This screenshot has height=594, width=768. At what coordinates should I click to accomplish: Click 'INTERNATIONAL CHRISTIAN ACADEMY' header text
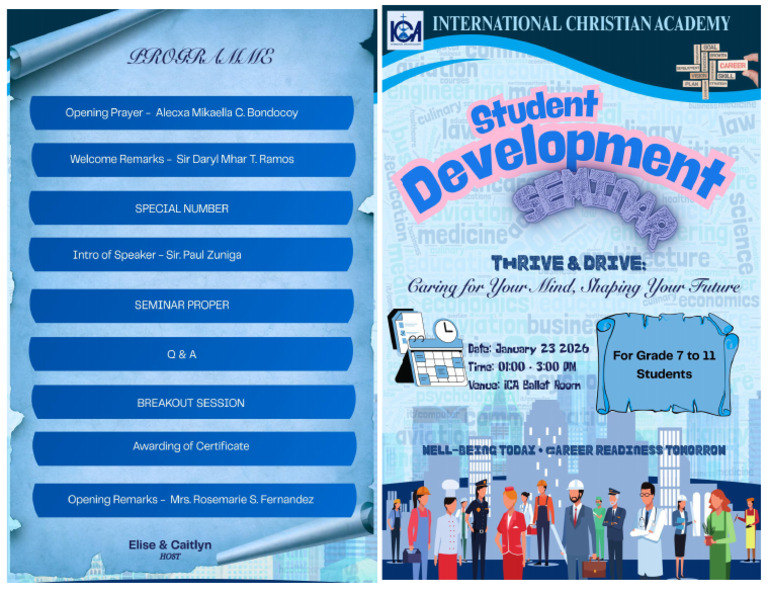pos(581,24)
